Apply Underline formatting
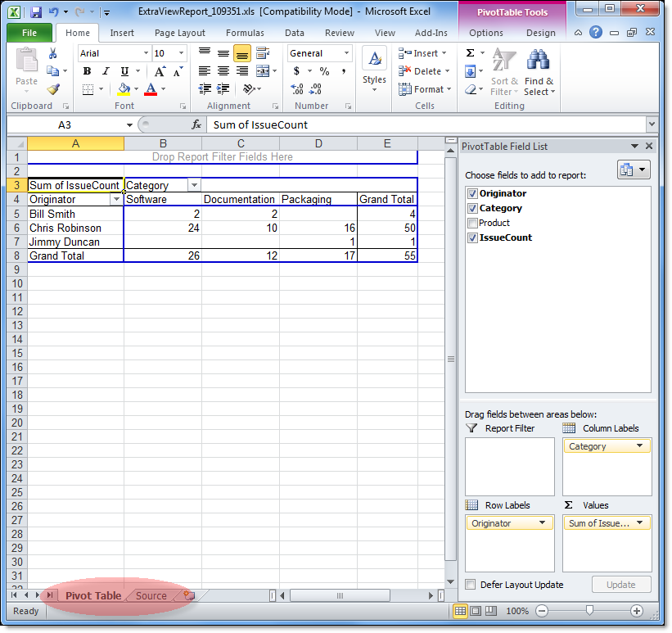 (x=124, y=71)
